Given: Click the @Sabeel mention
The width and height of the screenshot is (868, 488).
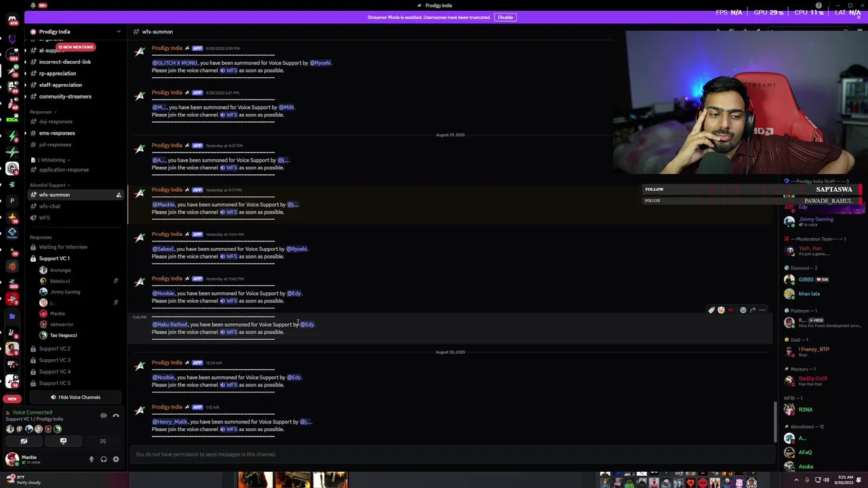Looking at the screenshot, I should (x=163, y=249).
